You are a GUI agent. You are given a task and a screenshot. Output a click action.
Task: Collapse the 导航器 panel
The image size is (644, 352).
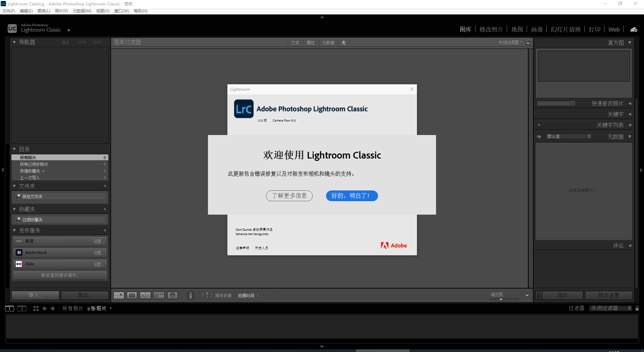click(14, 42)
